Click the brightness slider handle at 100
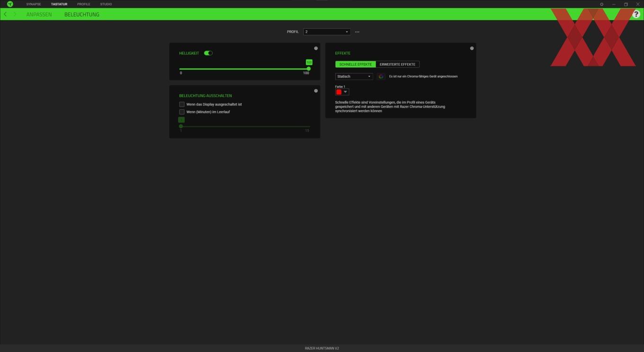This screenshot has width=644, height=352. [309, 69]
